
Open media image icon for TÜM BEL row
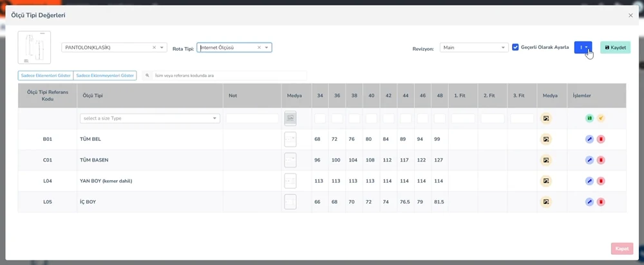pos(546,140)
